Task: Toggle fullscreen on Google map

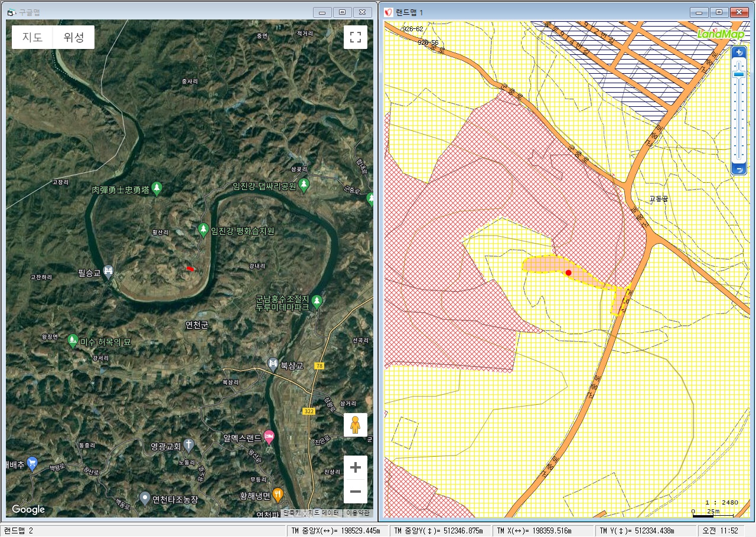Action: point(355,37)
